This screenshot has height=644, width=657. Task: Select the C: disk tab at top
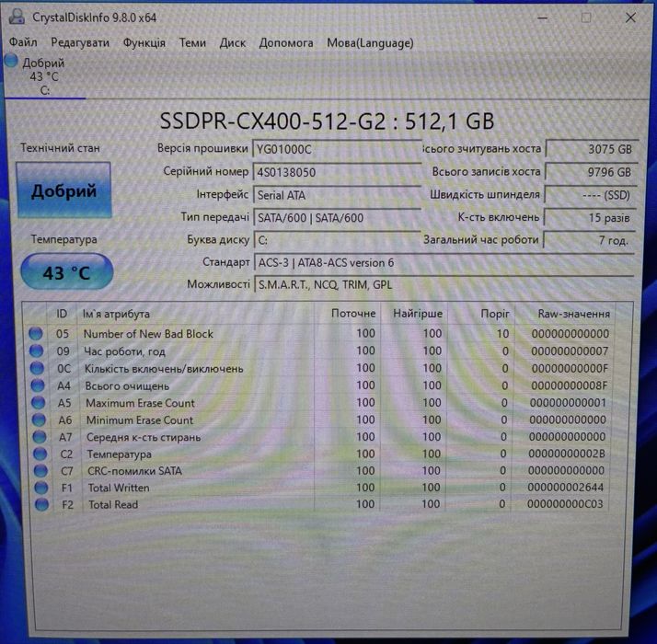point(44,76)
